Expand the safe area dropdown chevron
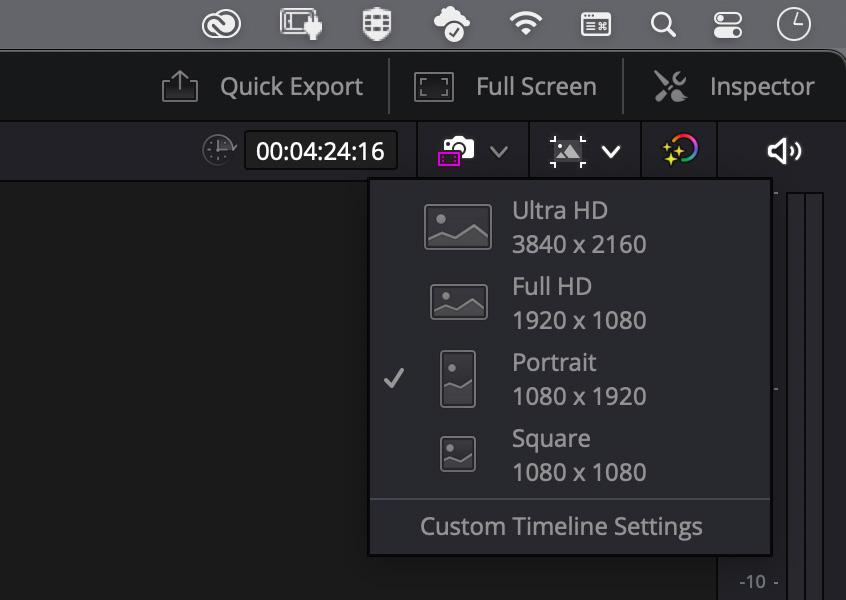The height and width of the screenshot is (600, 846). coord(499,152)
